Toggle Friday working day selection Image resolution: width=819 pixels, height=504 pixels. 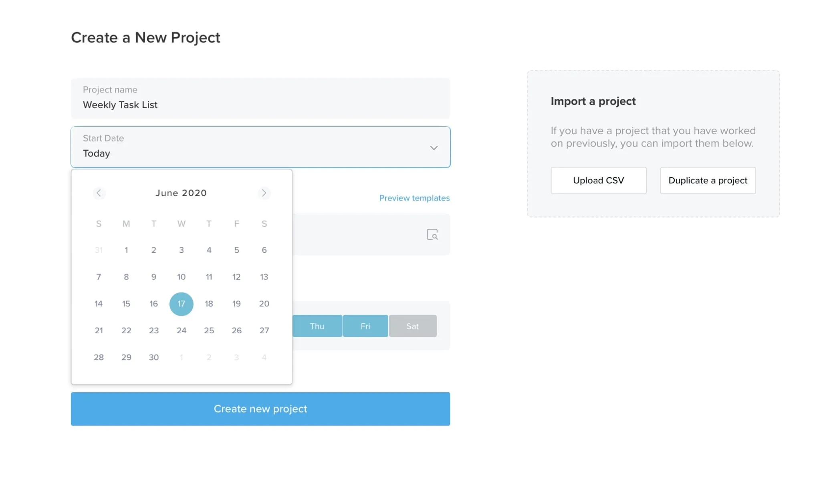(x=365, y=326)
